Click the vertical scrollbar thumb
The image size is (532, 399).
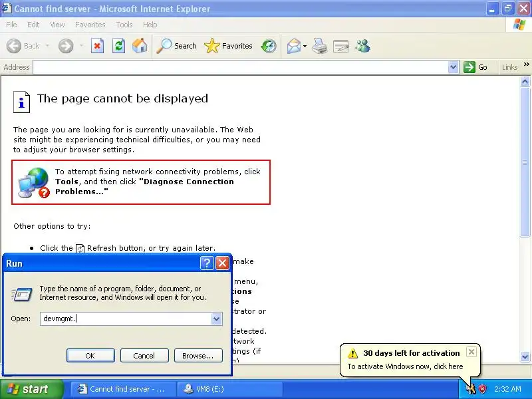525,162
